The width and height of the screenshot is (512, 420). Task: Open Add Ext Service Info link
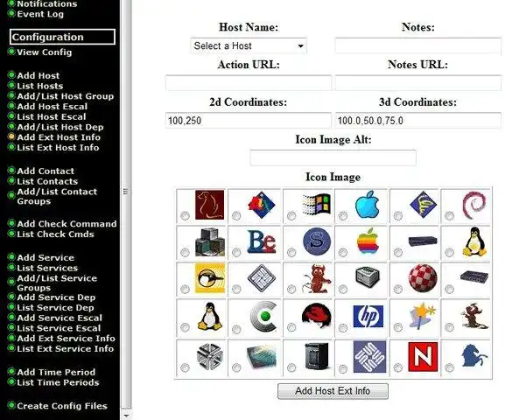tap(66, 339)
